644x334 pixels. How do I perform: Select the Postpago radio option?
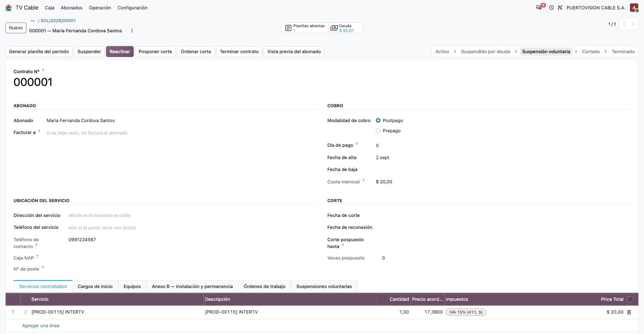point(378,120)
